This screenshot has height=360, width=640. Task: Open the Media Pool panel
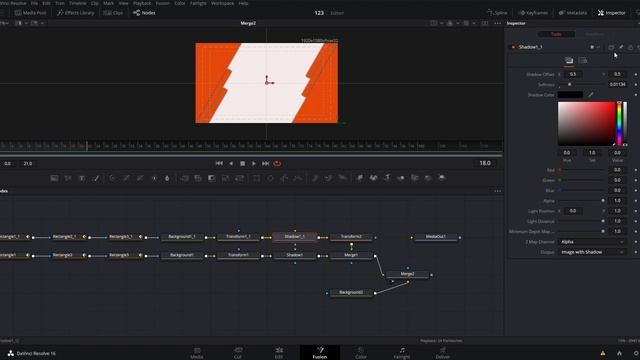click(30, 13)
